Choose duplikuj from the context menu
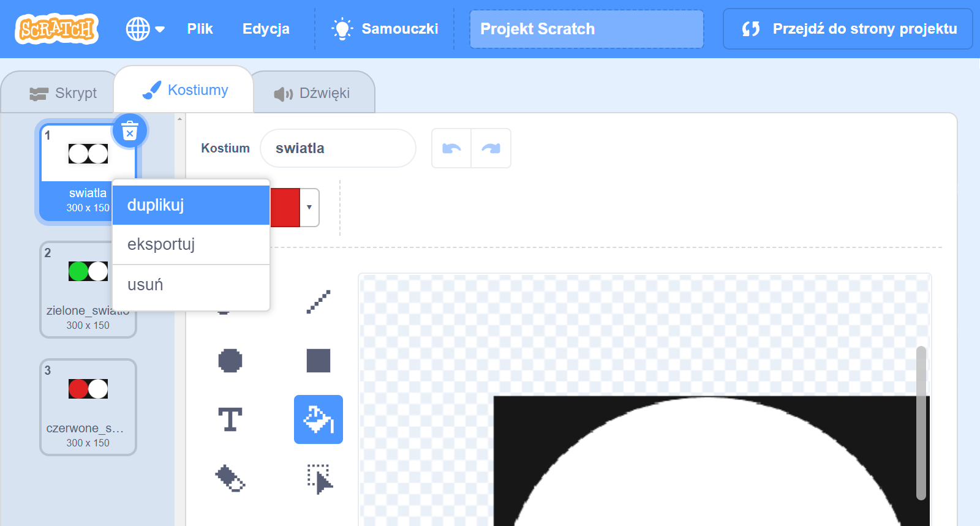Screen dimensions: 980x526 point(191,205)
